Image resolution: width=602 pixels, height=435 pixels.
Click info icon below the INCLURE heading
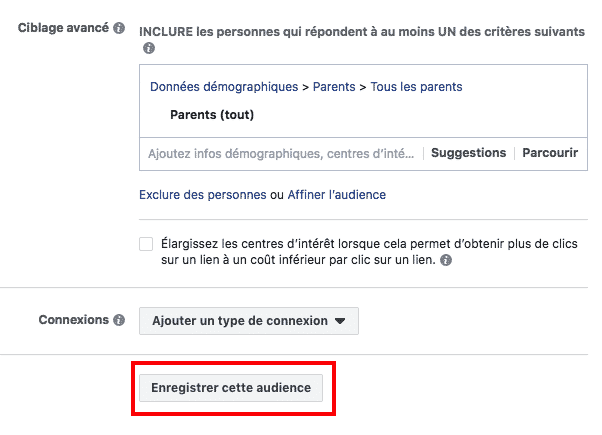click(x=149, y=48)
